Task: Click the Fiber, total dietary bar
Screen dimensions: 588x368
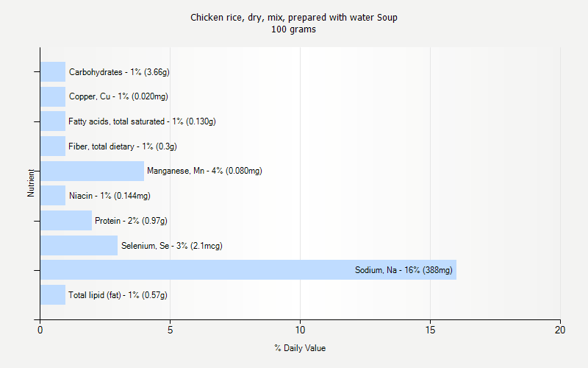Action: pyautogui.click(x=53, y=146)
